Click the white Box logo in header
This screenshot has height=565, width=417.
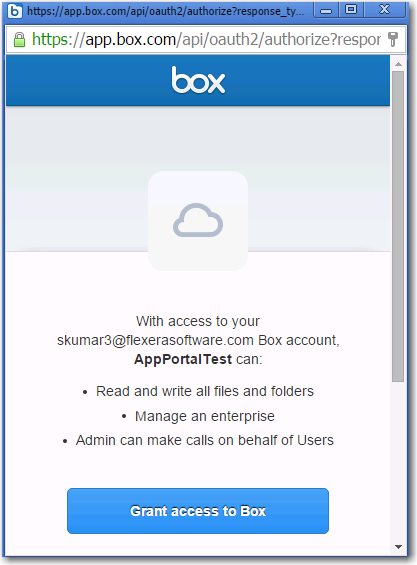[198, 80]
